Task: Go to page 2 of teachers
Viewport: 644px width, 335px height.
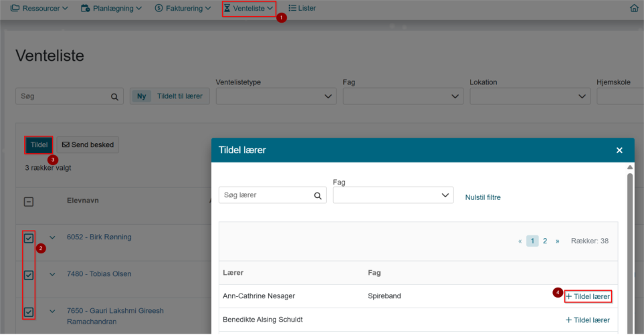Action: click(x=545, y=241)
